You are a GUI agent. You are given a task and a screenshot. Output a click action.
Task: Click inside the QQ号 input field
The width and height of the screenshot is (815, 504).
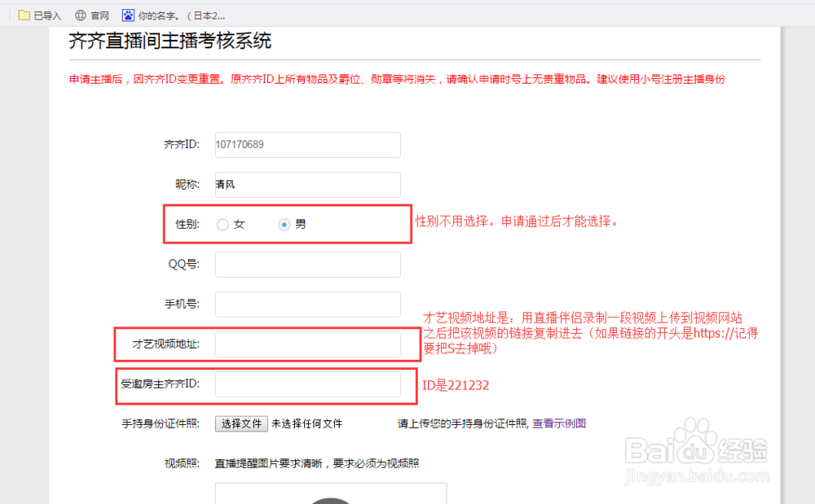[x=307, y=264]
